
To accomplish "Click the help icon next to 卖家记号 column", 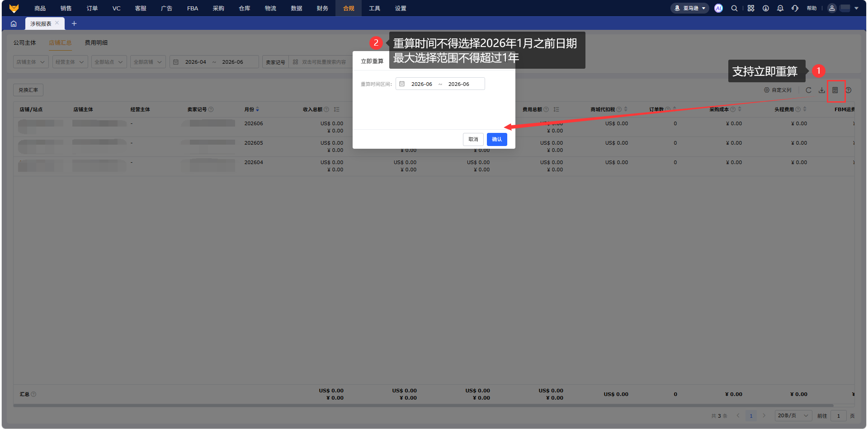I will click(x=211, y=109).
